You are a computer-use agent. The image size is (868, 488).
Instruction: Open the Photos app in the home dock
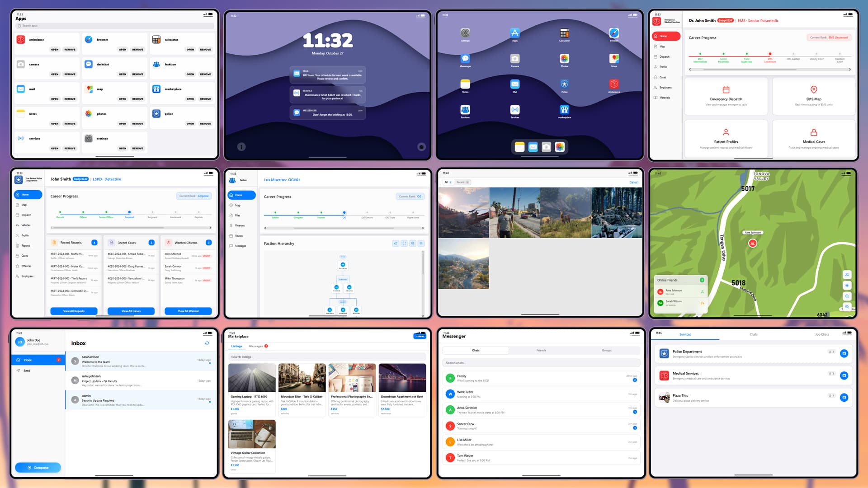click(560, 147)
